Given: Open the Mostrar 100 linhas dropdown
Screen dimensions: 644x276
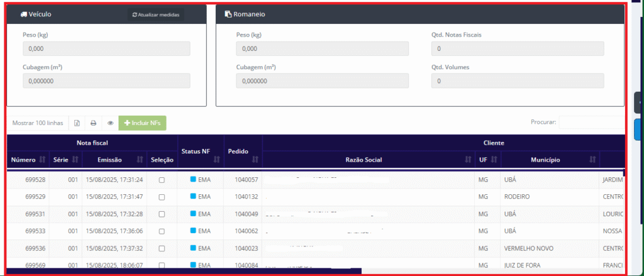Looking at the screenshot, I should pyautogui.click(x=38, y=123).
